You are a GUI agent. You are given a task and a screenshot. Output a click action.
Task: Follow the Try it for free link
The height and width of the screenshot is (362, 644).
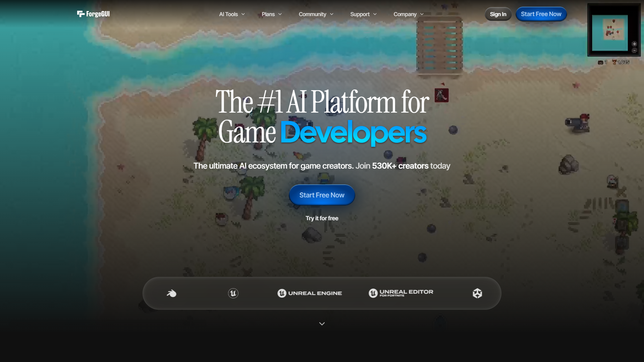[x=322, y=218]
